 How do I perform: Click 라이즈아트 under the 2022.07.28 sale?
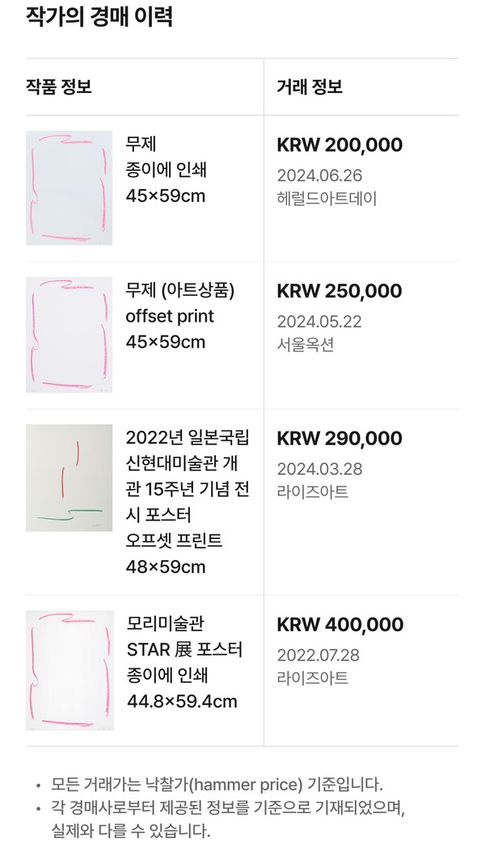click(x=312, y=677)
